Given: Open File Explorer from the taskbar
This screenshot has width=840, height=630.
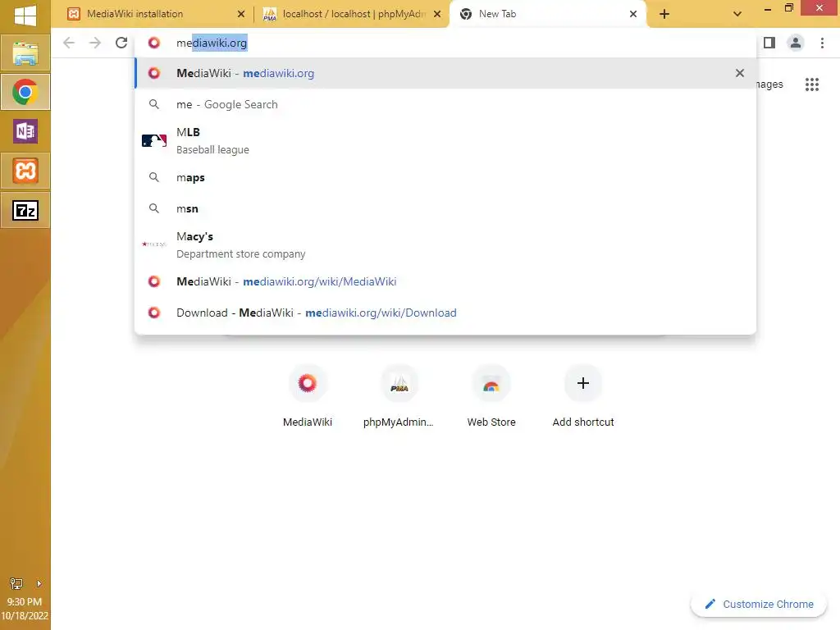Looking at the screenshot, I should pyautogui.click(x=25, y=53).
